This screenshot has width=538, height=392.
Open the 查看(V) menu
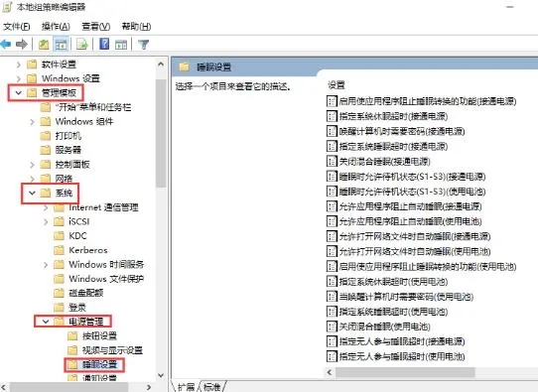point(95,27)
